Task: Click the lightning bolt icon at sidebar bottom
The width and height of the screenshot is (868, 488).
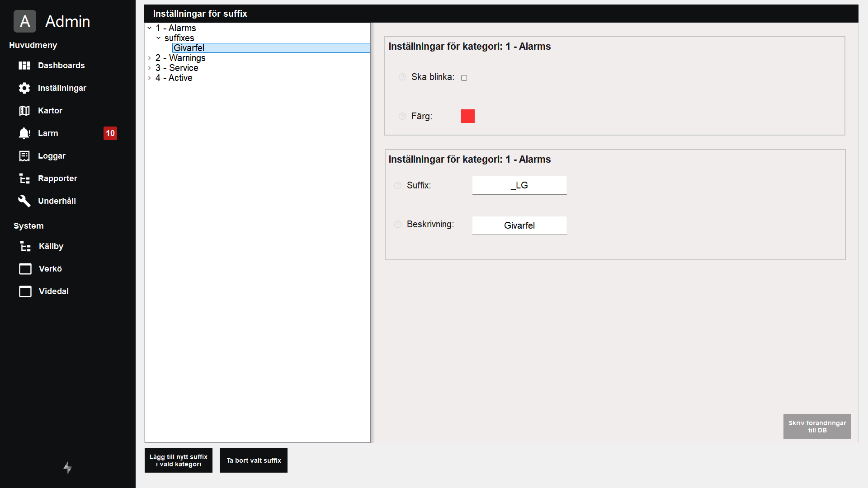Action: point(67,467)
